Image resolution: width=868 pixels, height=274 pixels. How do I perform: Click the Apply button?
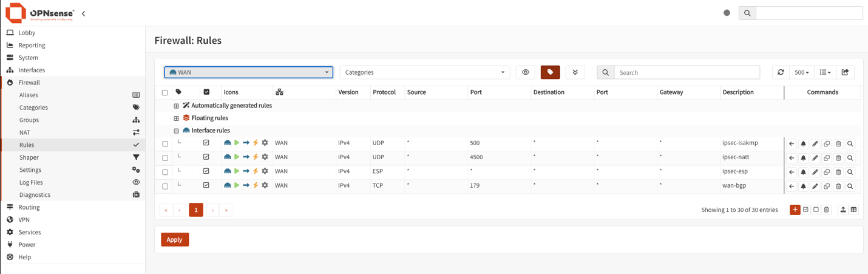pos(175,239)
